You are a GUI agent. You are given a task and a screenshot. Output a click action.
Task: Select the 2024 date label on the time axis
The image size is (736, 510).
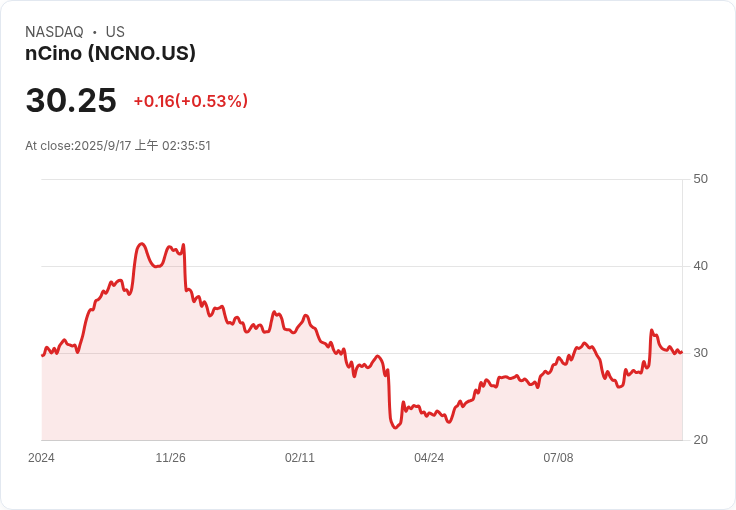tap(41, 458)
